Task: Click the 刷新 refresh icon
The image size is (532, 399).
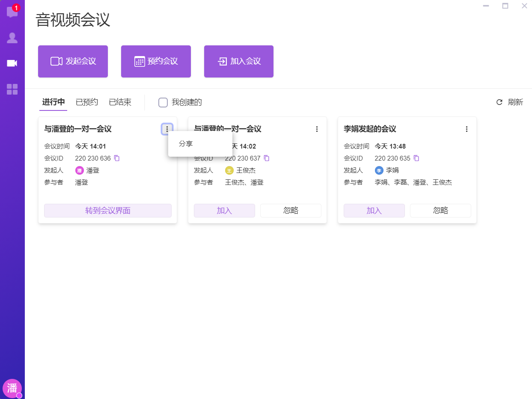Action: (499, 102)
